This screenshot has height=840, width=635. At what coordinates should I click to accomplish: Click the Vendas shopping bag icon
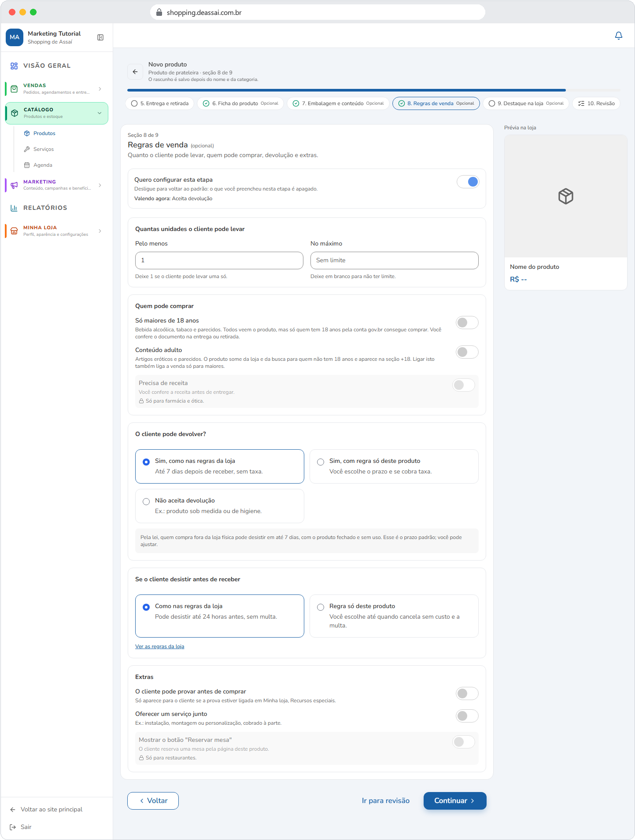tap(14, 89)
